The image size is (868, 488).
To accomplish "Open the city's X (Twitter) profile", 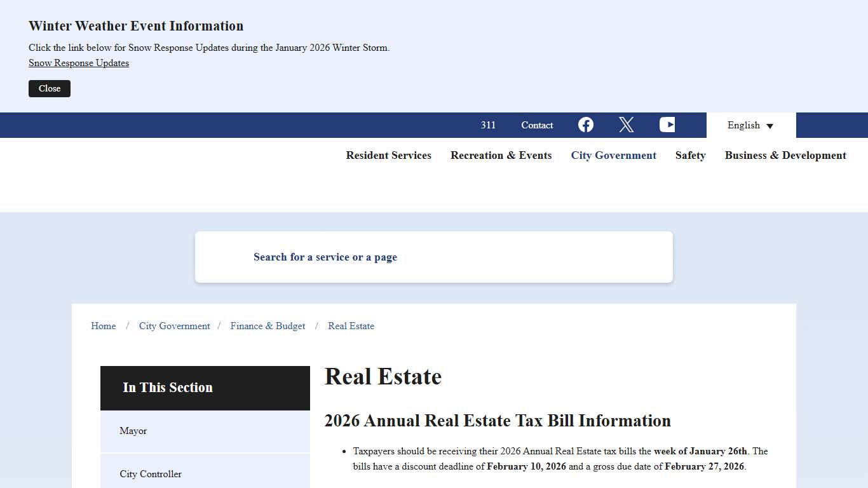I will (626, 125).
